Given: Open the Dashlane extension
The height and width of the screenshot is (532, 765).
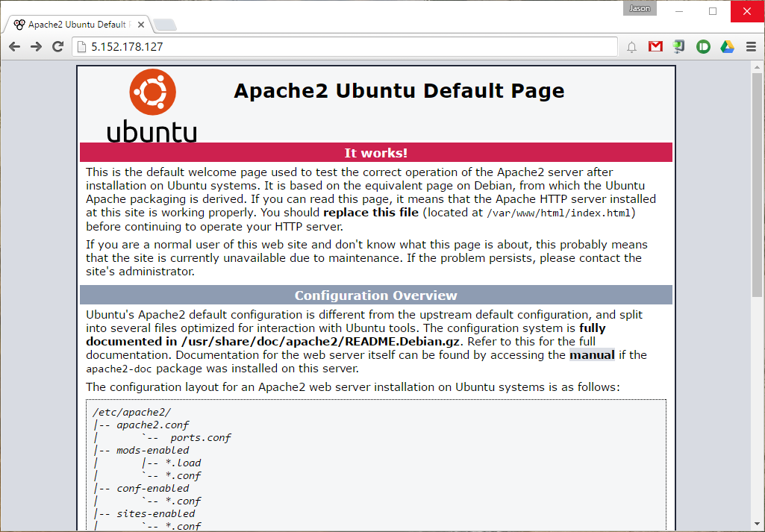Looking at the screenshot, I should (x=703, y=46).
